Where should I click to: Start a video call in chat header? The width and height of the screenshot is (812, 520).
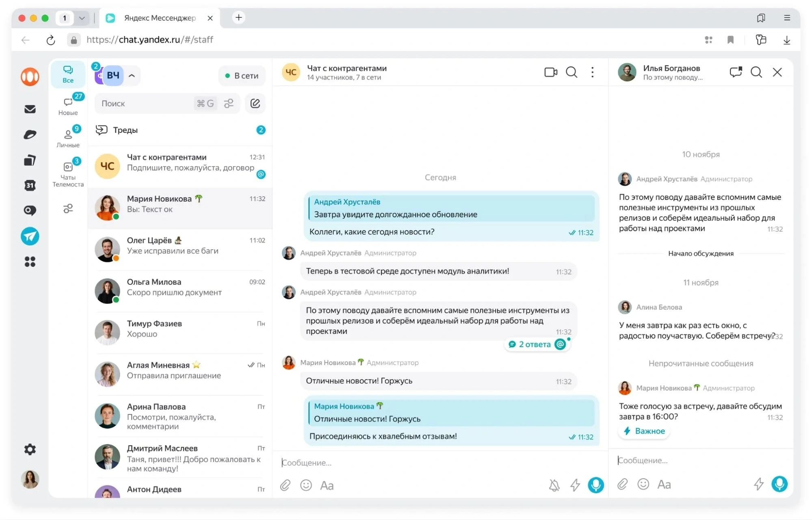[550, 72]
